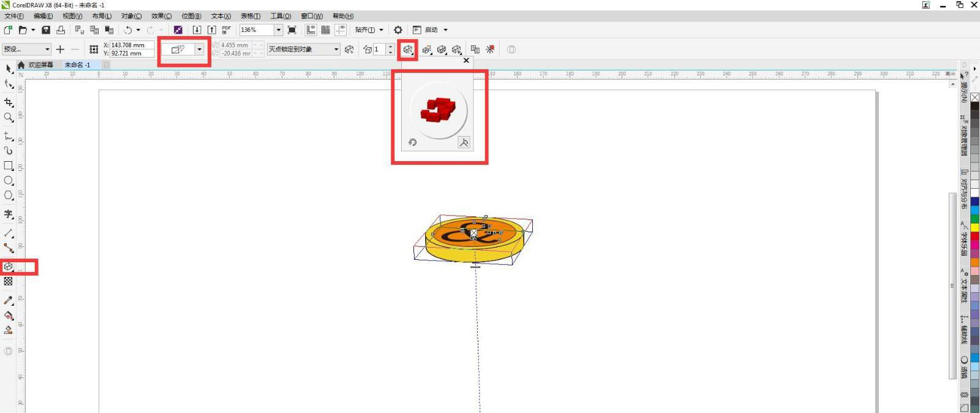This screenshot has width=980, height=413.
Task: Click the clear extrusion icon
Action: [490, 50]
